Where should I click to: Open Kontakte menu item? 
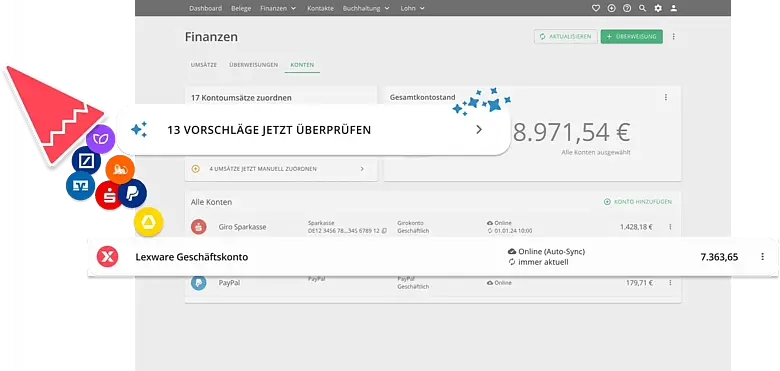[x=320, y=8]
